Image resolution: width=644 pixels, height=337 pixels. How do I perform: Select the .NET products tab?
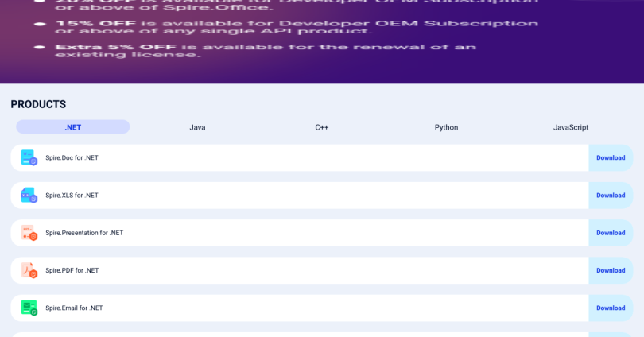(x=73, y=127)
